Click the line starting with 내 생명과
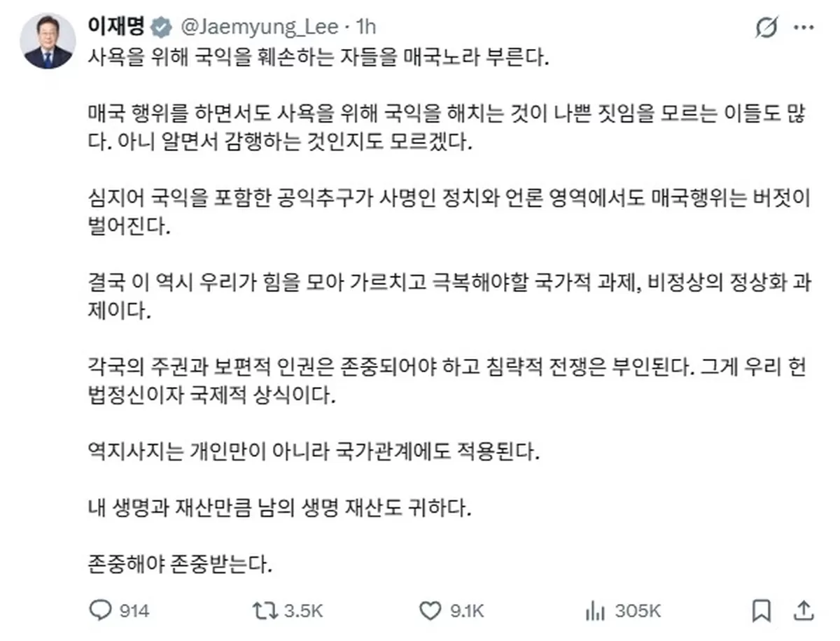 (x=278, y=507)
